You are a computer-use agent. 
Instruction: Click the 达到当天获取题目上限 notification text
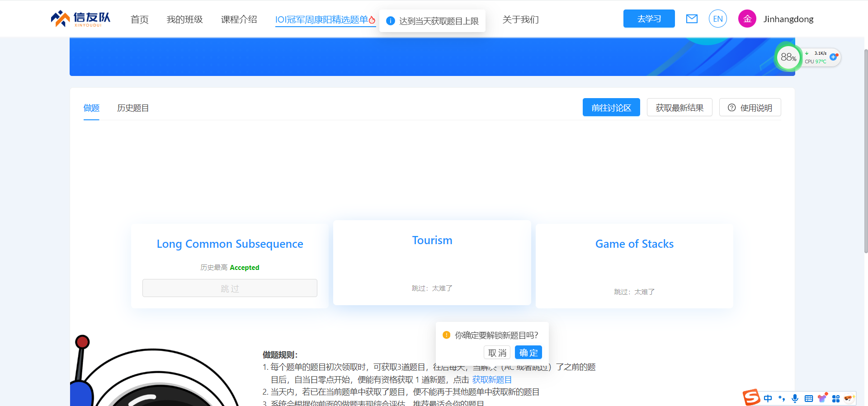[439, 21]
